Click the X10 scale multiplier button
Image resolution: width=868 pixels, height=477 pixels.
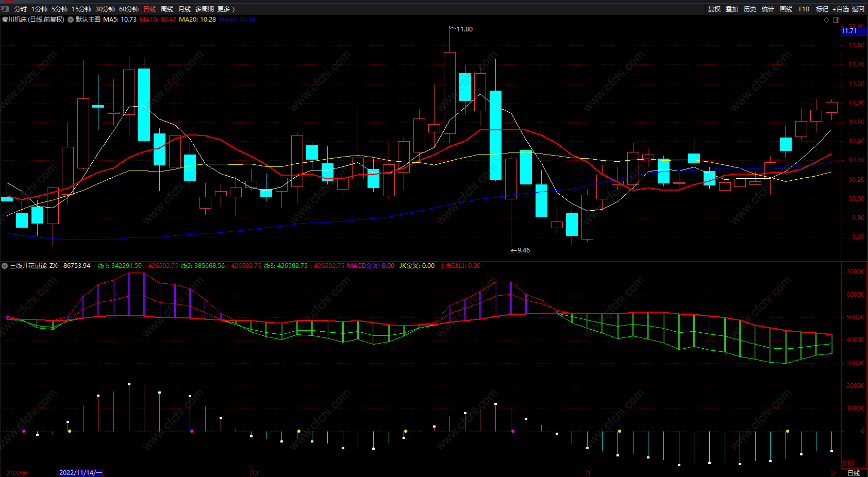848,464
